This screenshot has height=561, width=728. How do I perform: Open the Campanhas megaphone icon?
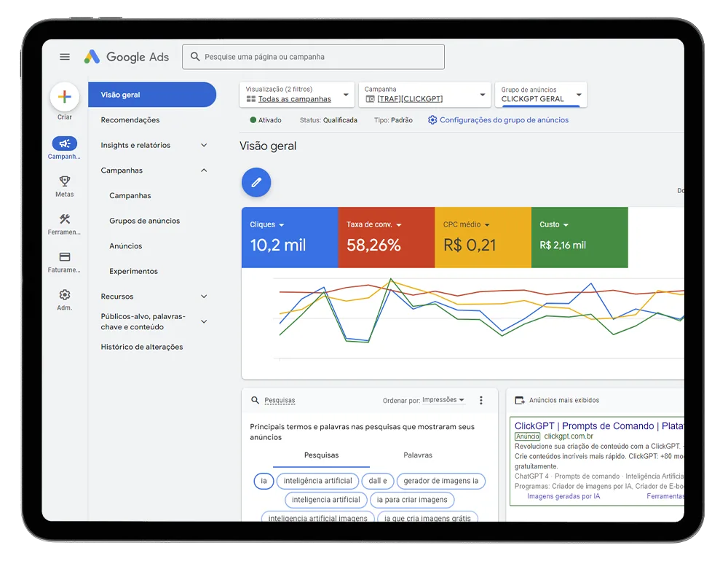point(65,144)
